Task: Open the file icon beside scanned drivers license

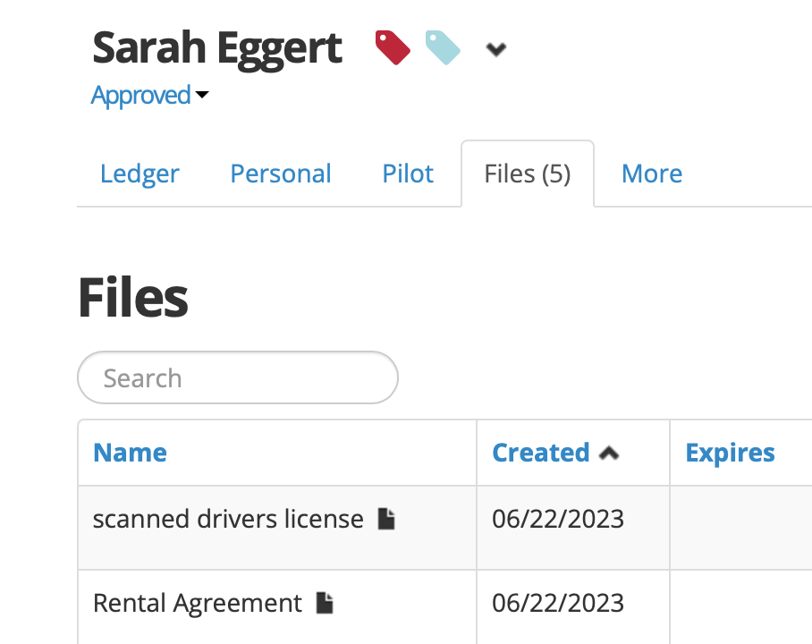Action: click(385, 519)
